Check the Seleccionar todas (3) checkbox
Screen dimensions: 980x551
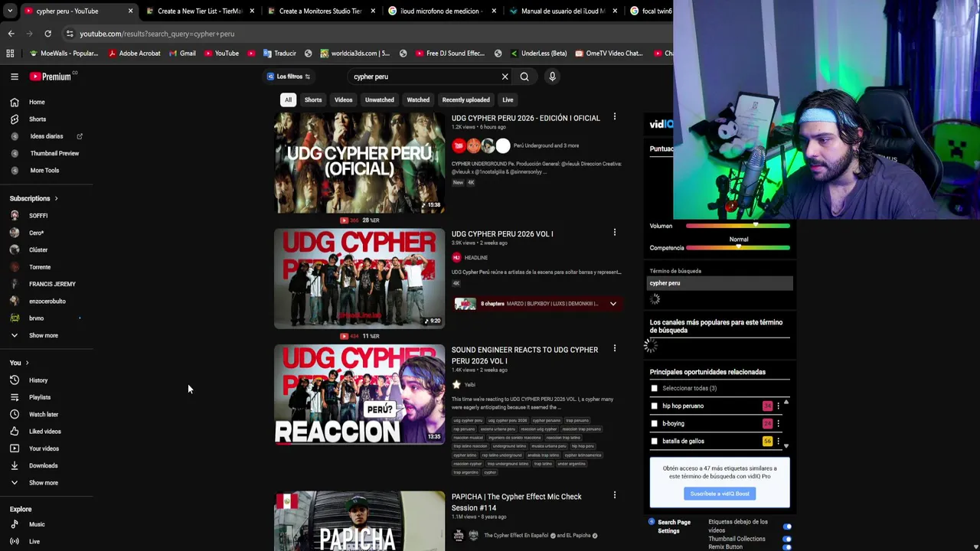click(x=654, y=389)
